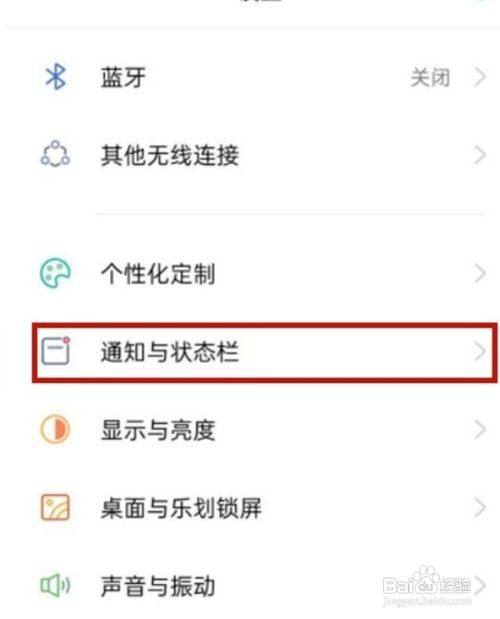Expand the 其他无线连接 chevron arrow

480,155
